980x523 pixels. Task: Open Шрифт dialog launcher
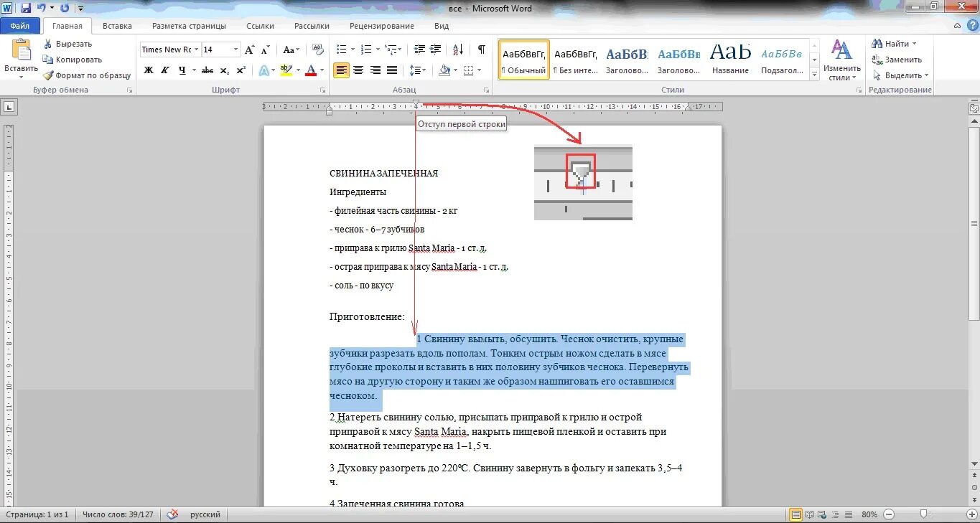(x=322, y=90)
